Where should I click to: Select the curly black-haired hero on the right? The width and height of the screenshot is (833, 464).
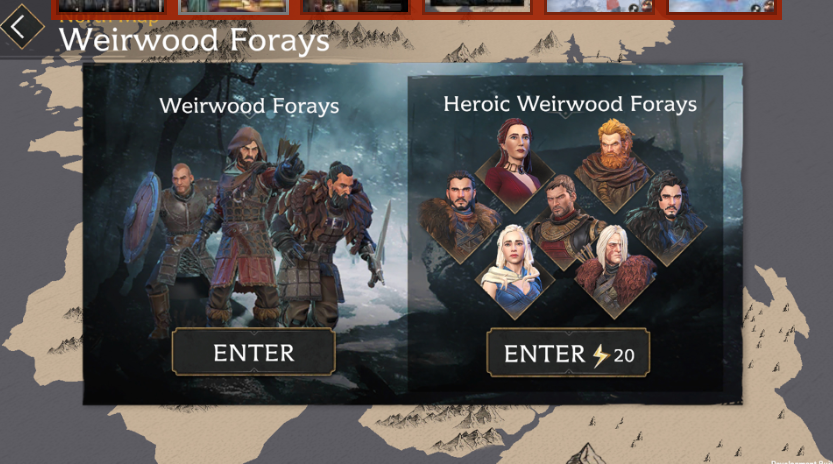[x=667, y=218]
